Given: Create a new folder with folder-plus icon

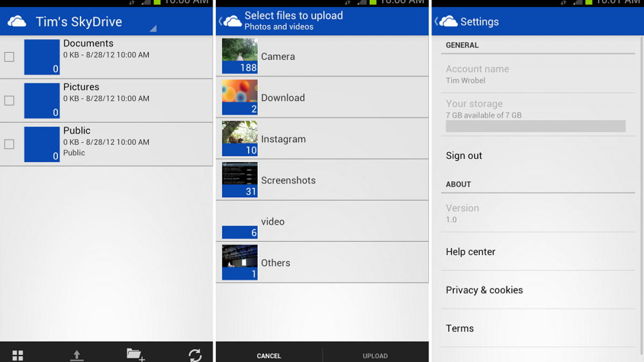Looking at the screenshot, I should click(135, 354).
